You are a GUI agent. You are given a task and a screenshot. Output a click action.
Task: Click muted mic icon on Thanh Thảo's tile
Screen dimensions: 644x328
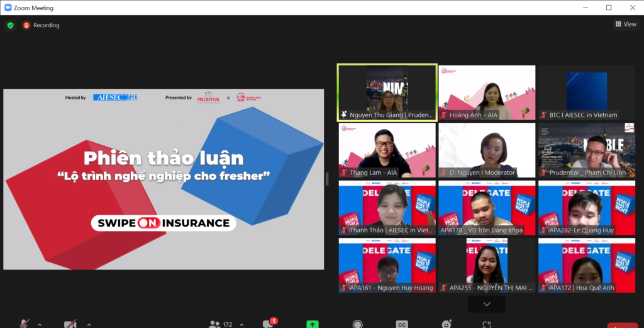point(344,230)
